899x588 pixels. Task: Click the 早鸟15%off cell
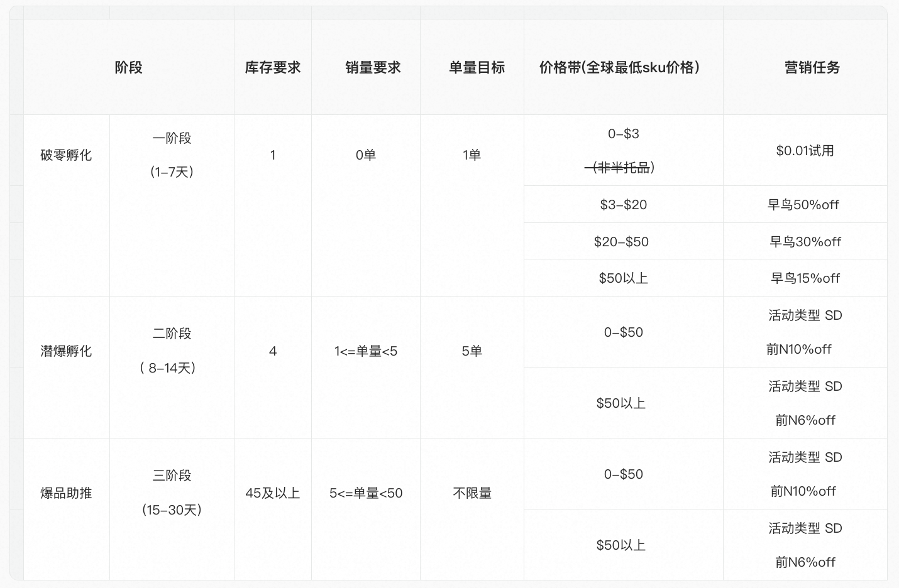(805, 278)
